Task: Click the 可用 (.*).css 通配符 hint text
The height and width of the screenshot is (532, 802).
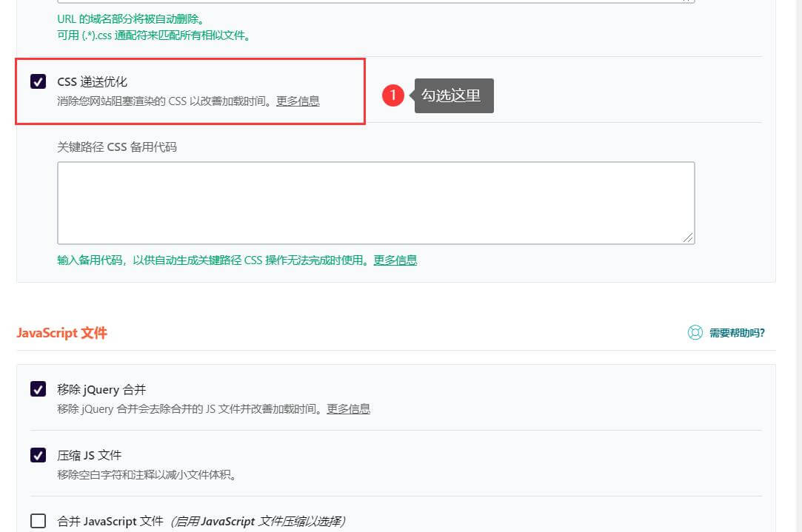Action: (154, 36)
